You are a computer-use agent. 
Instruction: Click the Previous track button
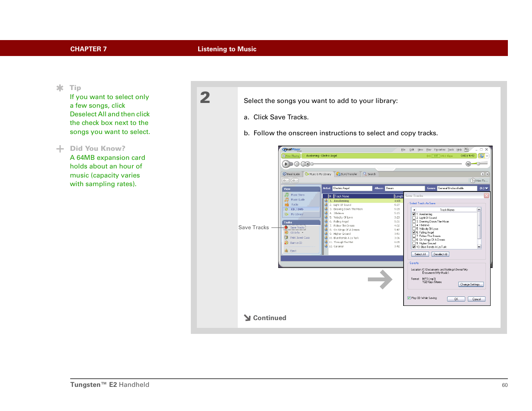coord(303,164)
